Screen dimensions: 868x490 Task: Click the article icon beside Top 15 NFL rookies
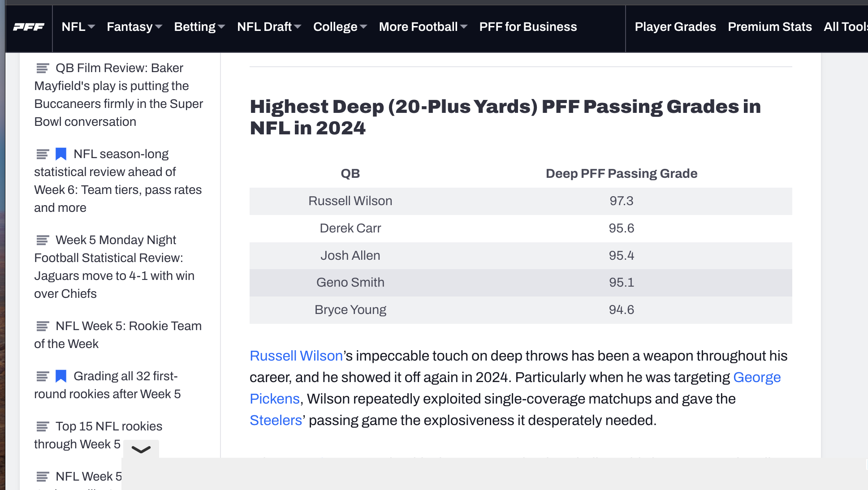(43, 426)
